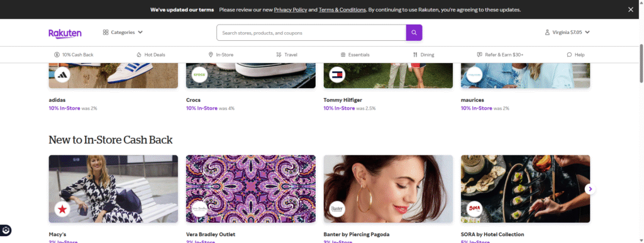Viewport: 644px width, 243px height.
Task: Open the adidas sneaker image
Action: [x=113, y=76]
